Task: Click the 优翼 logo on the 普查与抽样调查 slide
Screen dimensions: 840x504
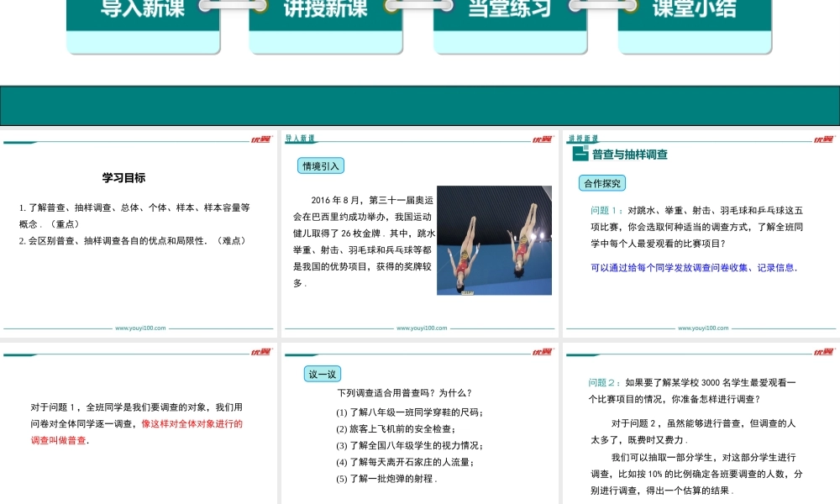Action: pyautogui.click(x=823, y=139)
